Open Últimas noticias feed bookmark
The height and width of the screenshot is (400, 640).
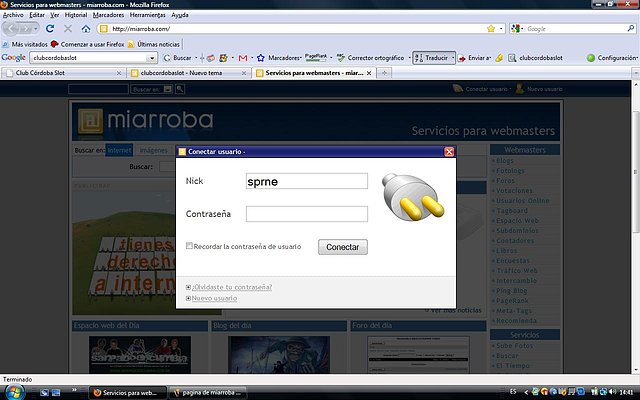(153, 44)
